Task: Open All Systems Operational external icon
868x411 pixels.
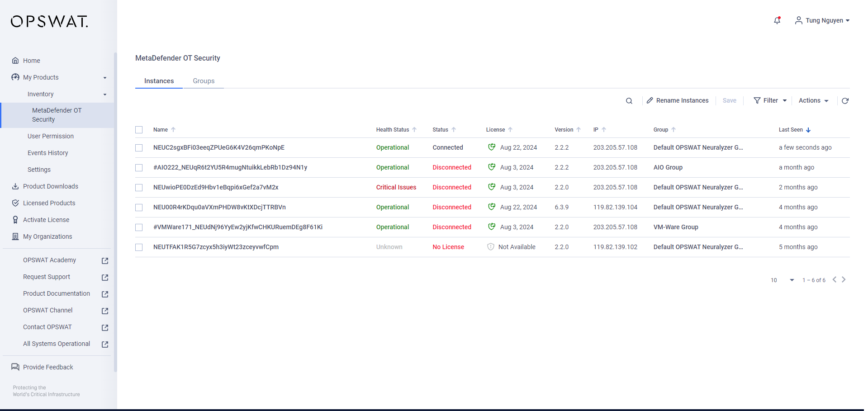Action: coord(105,345)
